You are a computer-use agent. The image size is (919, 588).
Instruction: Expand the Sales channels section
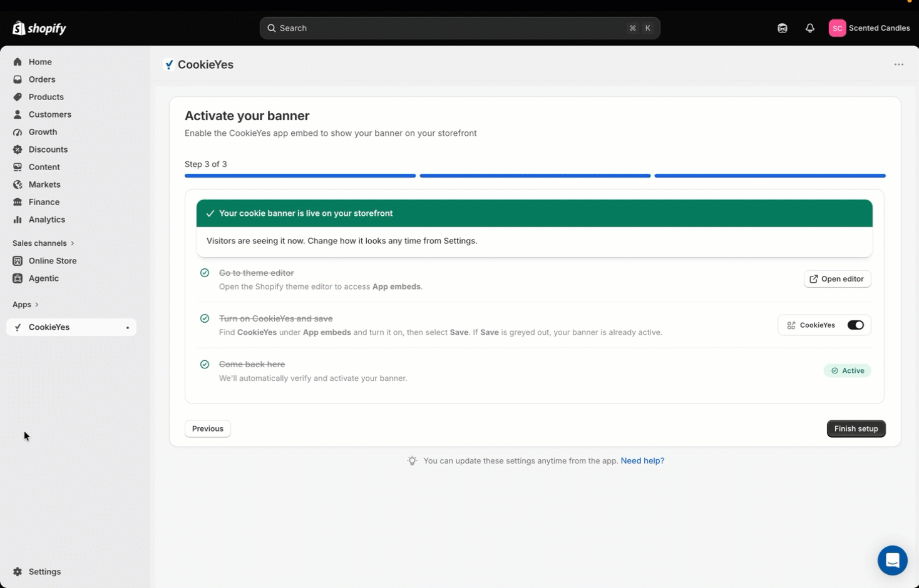coord(44,243)
